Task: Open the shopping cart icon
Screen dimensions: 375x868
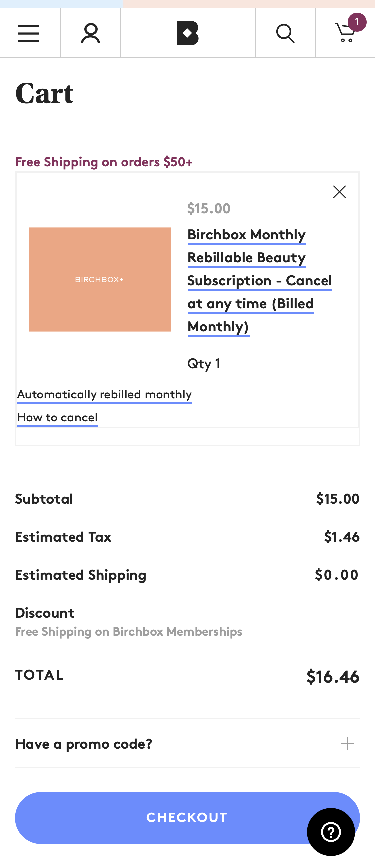Action: (x=345, y=33)
